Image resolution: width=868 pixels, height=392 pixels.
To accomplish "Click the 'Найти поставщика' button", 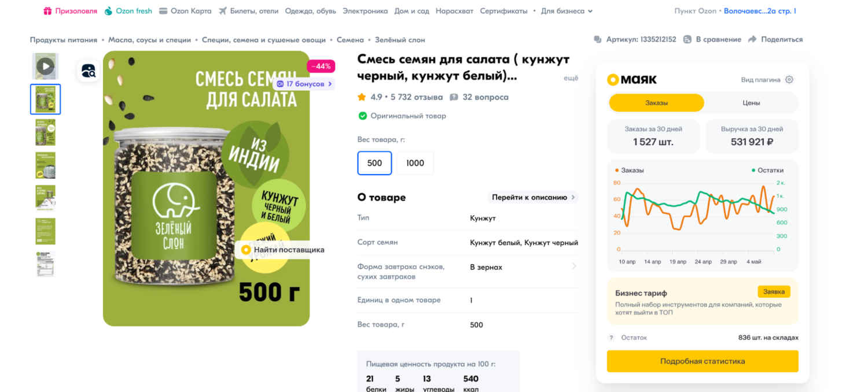I will 282,250.
